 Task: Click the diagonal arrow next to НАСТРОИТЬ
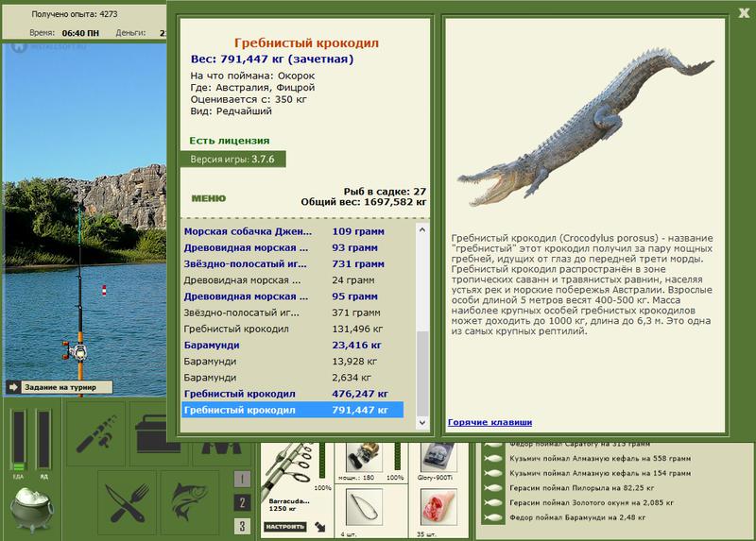pyautogui.click(x=319, y=527)
